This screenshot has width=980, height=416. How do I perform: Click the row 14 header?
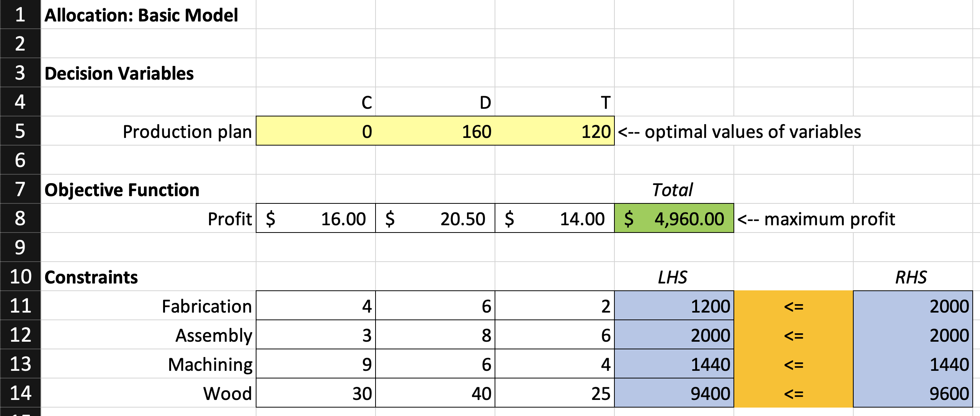click(x=20, y=393)
